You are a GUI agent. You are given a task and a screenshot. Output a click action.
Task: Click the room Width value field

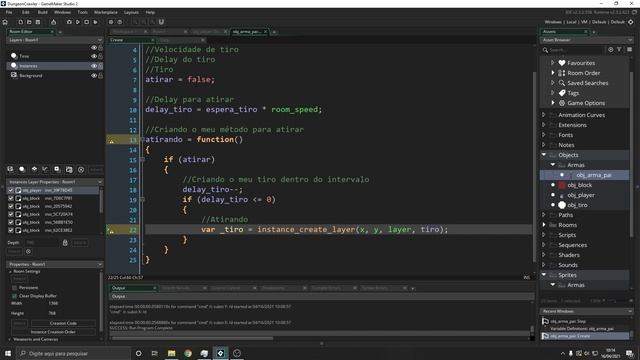click(x=53, y=303)
